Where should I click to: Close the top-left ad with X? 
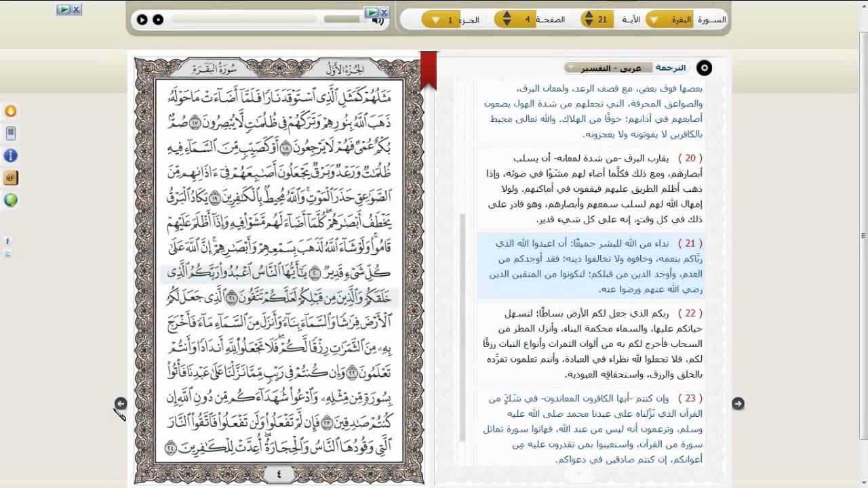(77, 9)
